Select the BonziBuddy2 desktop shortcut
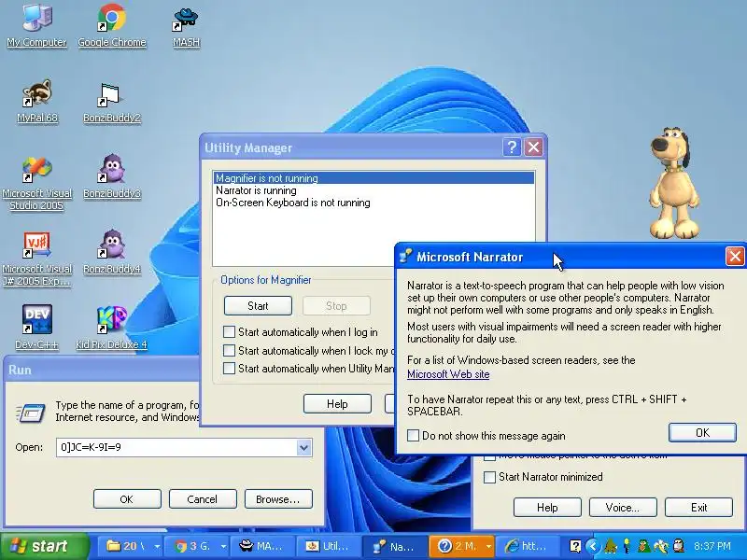 pyautogui.click(x=112, y=101)
